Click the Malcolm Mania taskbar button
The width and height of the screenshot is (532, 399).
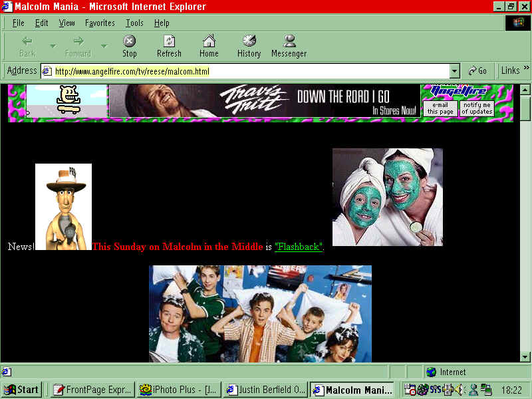coord(353,390)
